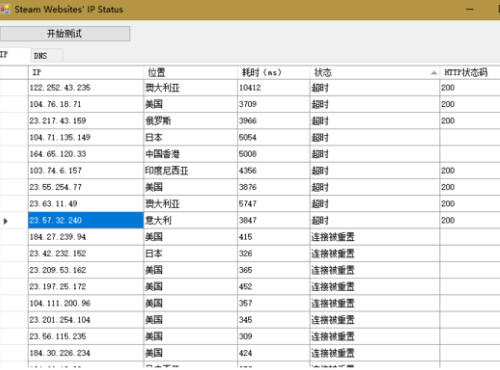The image size is (500, 370).
Task: Click the time cell 365
Action: [x=274, y=270]
